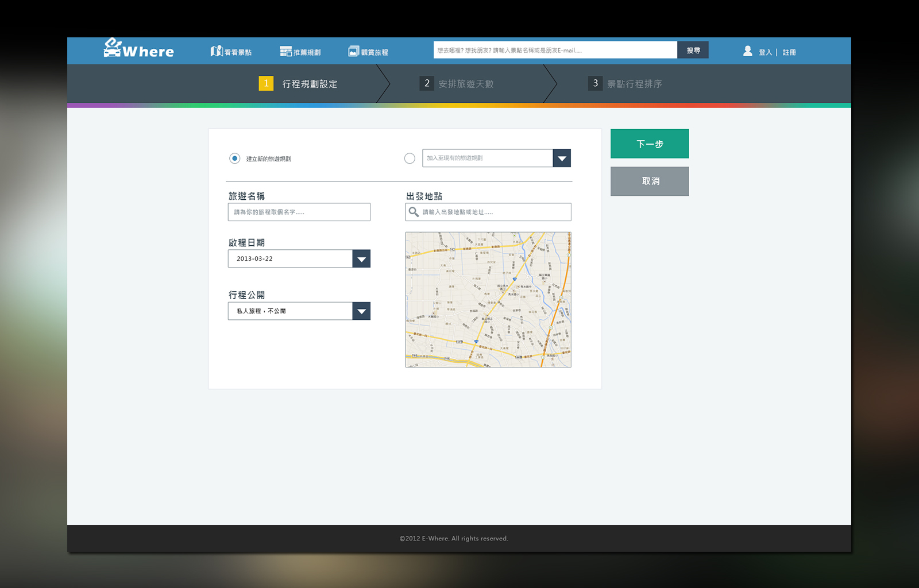The height and width of the screenshot is (588, 919).
Task: Click the magnifier icon in 出發地點 field
Action: [x=414, y=212]
